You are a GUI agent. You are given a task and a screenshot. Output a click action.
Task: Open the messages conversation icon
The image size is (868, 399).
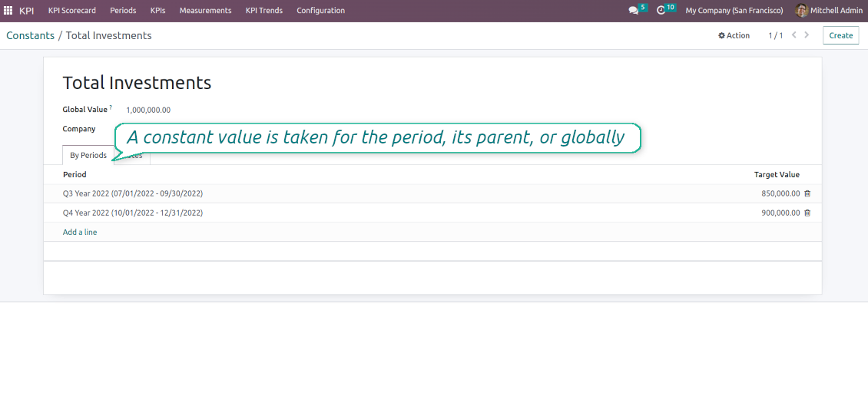[x=633, y=11]
